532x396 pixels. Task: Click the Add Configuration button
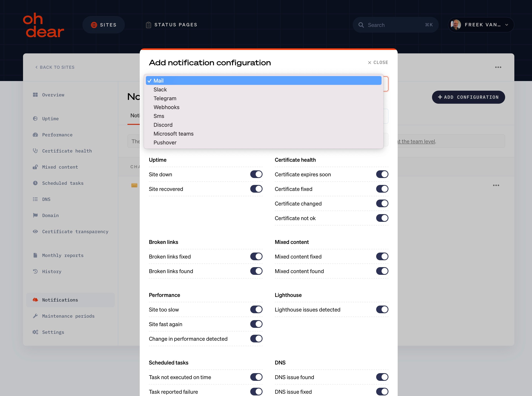(x=468, y=97)
